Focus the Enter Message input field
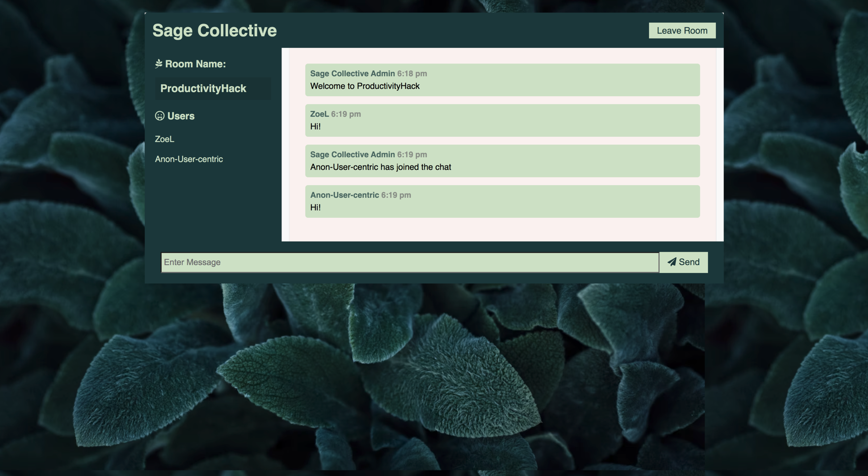Image resolution: width=868 pixels, height=476 pixels. (x=410, y=262)
